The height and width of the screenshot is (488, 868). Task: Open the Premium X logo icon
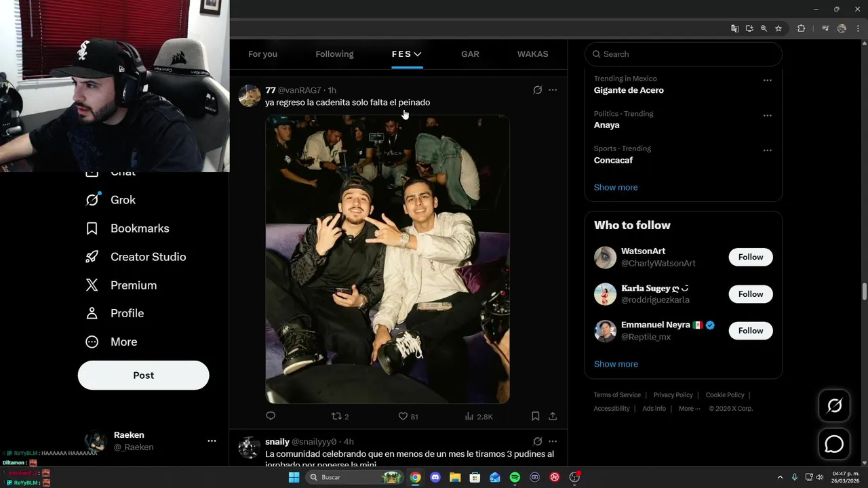click(92, 285)
